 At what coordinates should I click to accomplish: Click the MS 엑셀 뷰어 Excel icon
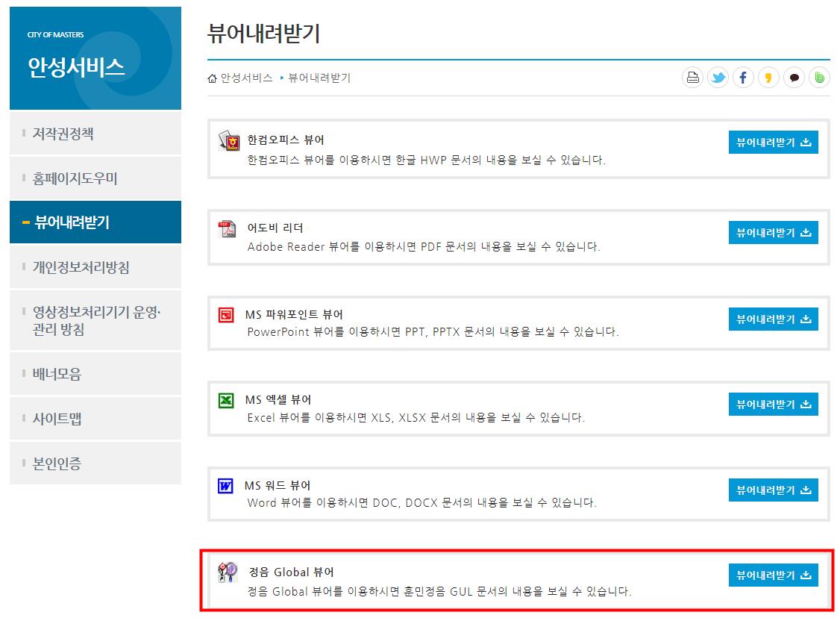(x=226, y=400)
